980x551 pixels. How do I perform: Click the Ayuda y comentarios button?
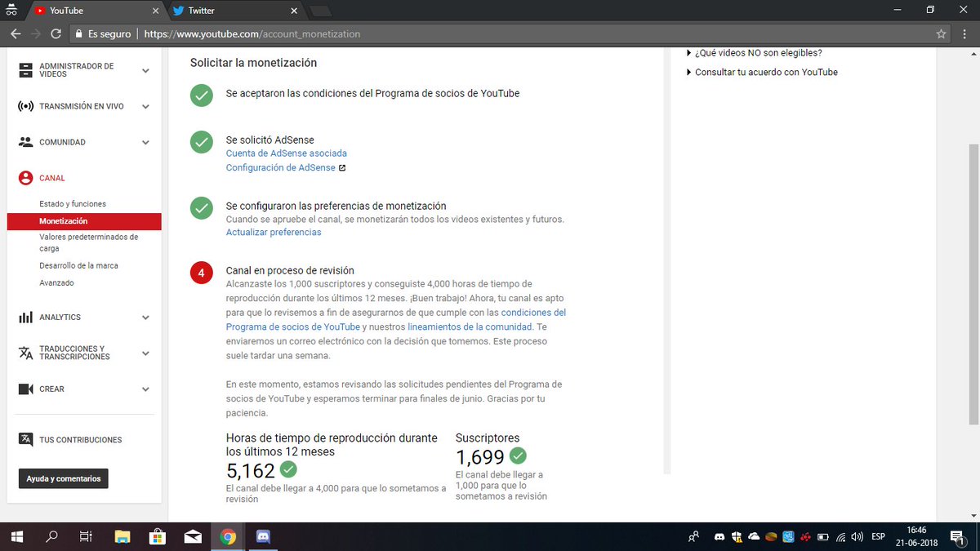click(x=64, y=478)
